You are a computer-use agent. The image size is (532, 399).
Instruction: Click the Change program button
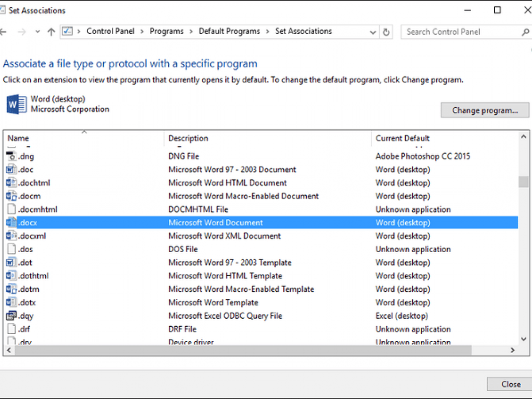click(x=485, y=110)
